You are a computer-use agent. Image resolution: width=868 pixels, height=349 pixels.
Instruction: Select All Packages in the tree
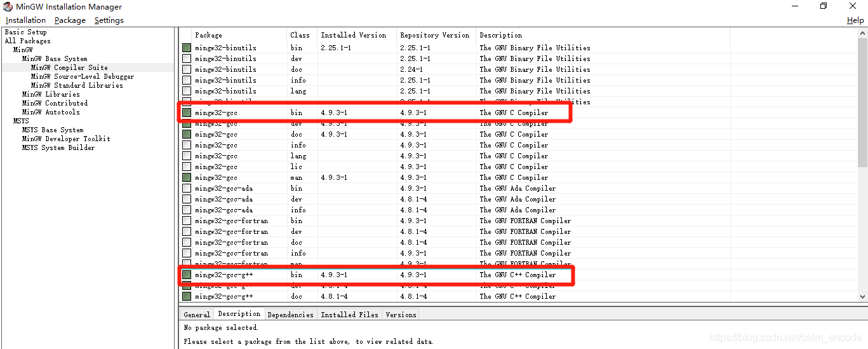[x=28, y=41]
